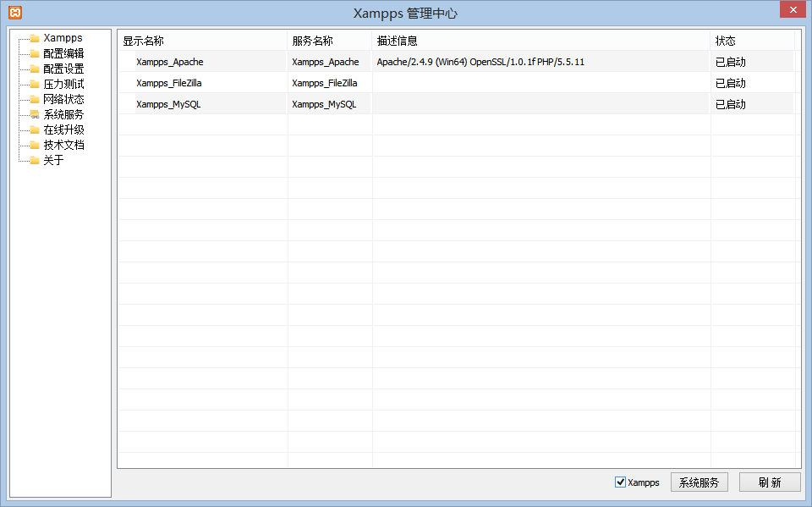This screenshot has width=812, height=507.
Task: Click the folder icon beside 网络状态
Action: (35, 99)
